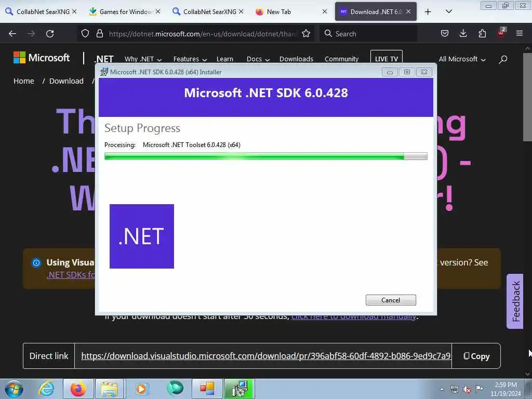
Task: Open the green globe taskbar application
Action: click(175, 388)
